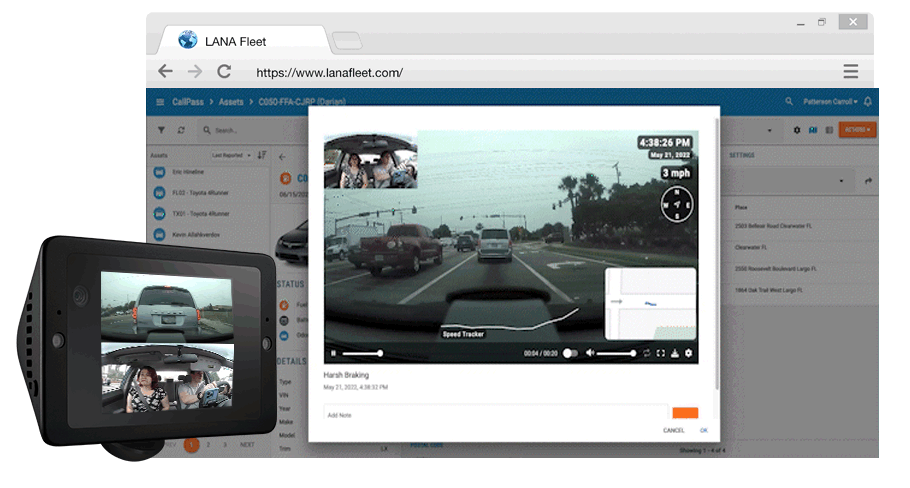Open the settings gear in the right toolbar
The width and height of the screenshot is (910, 488).
[x=797, y=130]
